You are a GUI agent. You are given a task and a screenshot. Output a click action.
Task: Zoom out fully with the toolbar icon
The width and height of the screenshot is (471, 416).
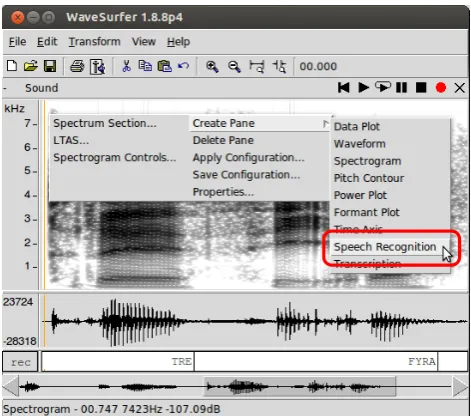(x=257, y=66)
